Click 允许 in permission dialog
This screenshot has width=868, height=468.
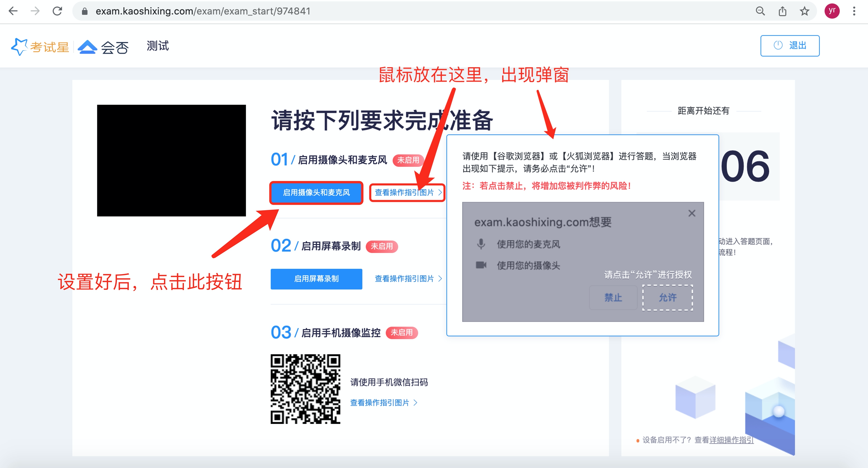[x=667, y=297]
